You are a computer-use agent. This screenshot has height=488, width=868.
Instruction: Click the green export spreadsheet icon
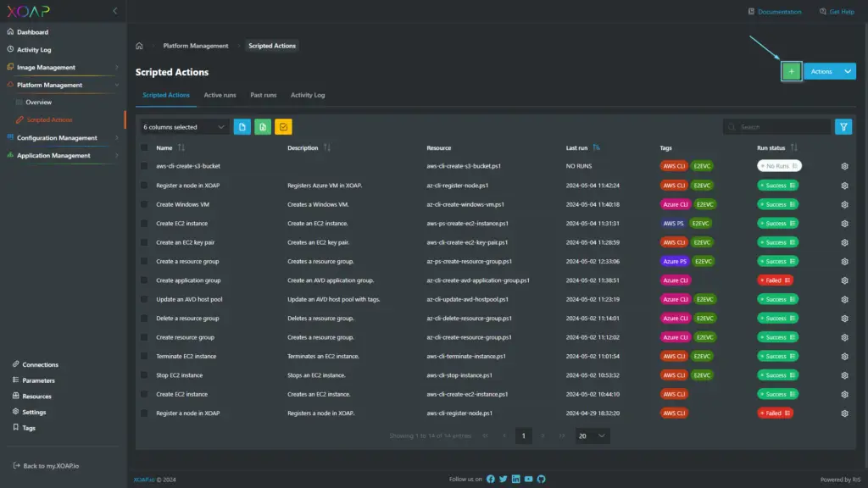[x=263, y=127]
